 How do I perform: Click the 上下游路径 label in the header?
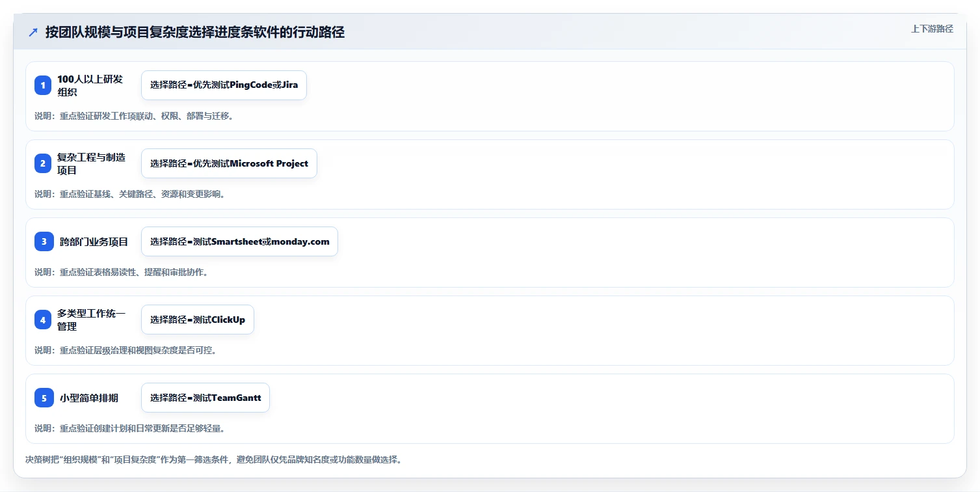932,29
